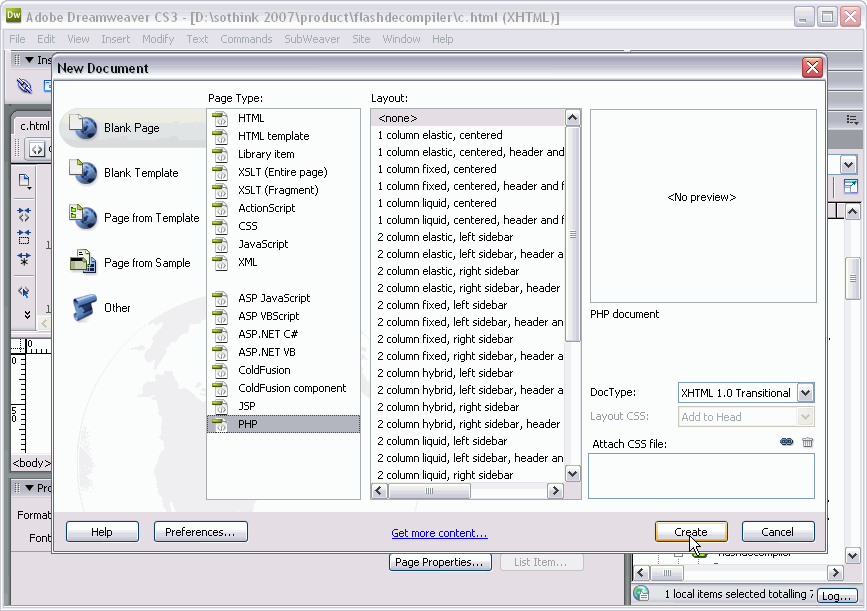Click the Layout list scroll up arrow
Screen dimensions: 867x611
point(573,117)
